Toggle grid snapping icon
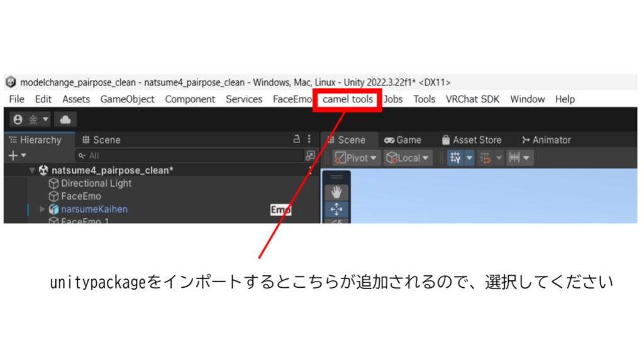The width and height of the screenshot is (644, 362). [485, 158]
